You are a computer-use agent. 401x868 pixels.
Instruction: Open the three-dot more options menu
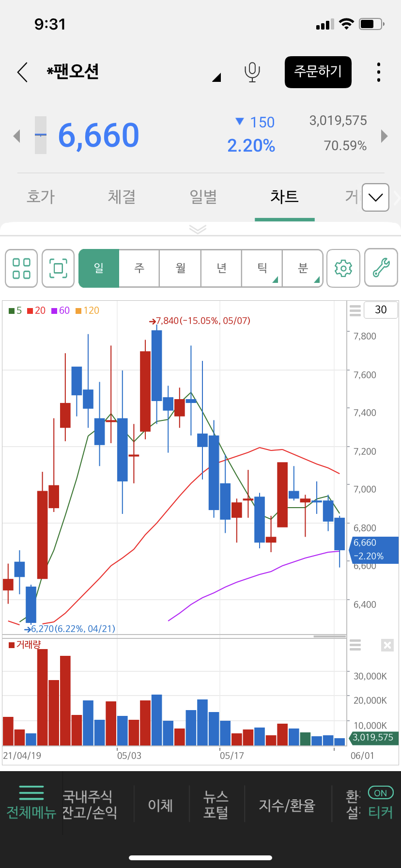coord(379,72)
